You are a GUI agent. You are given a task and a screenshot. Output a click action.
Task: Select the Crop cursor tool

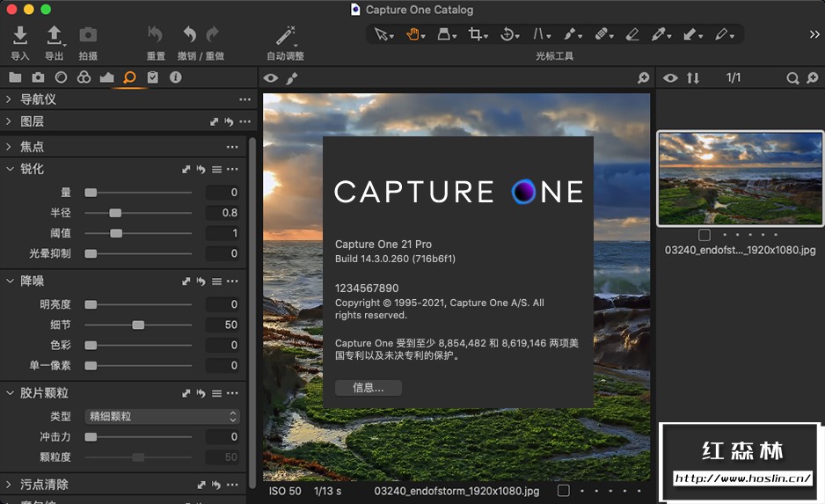[476, 34]
